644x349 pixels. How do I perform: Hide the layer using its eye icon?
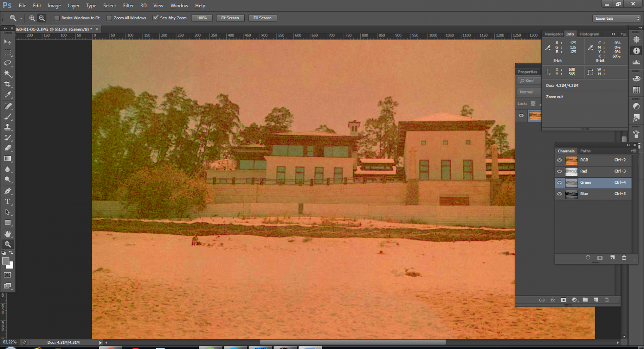pos(521,115)
